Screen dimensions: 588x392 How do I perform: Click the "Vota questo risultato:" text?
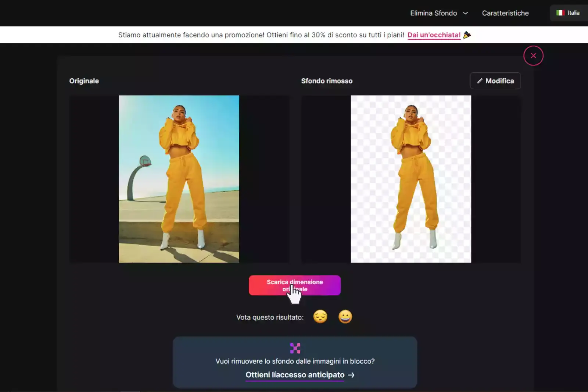tap(270, 317)
